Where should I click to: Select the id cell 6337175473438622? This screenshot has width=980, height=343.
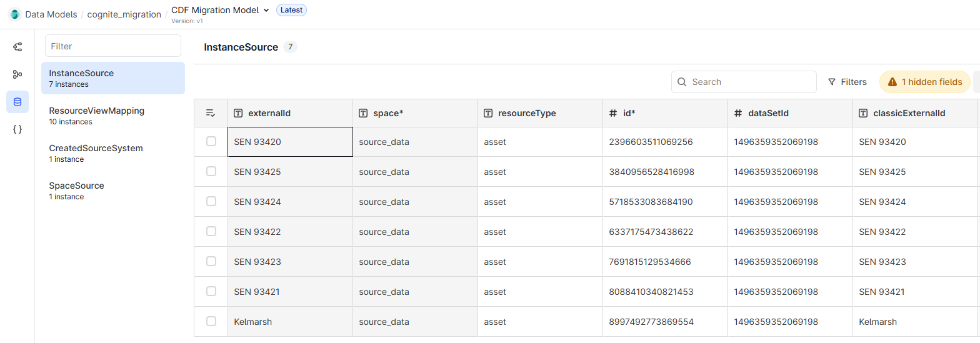pos(665,232)
